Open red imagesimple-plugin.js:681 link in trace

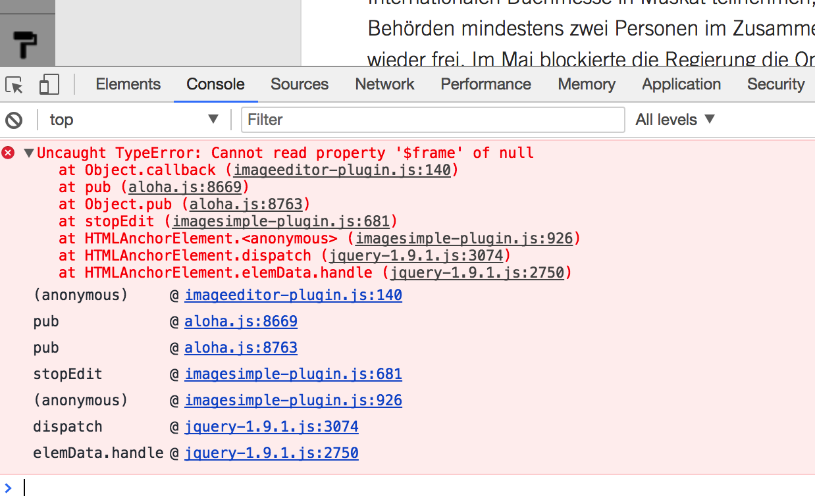(281, 222)
